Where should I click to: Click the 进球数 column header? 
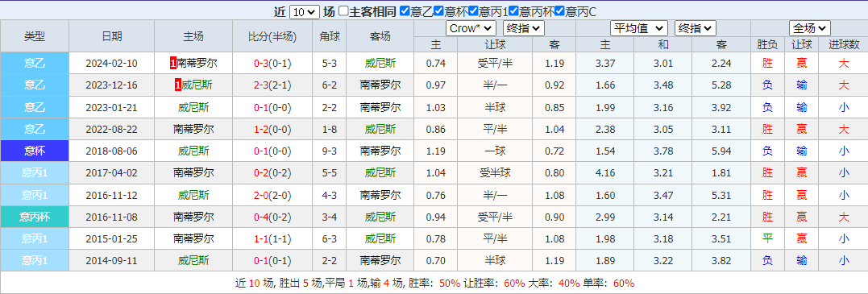tap(844, 45)
